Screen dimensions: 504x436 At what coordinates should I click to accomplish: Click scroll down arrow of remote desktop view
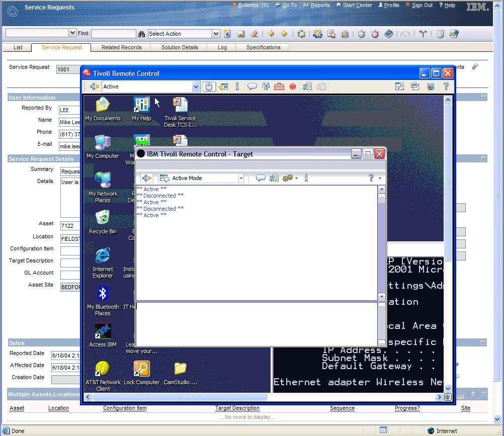[448, 388]
